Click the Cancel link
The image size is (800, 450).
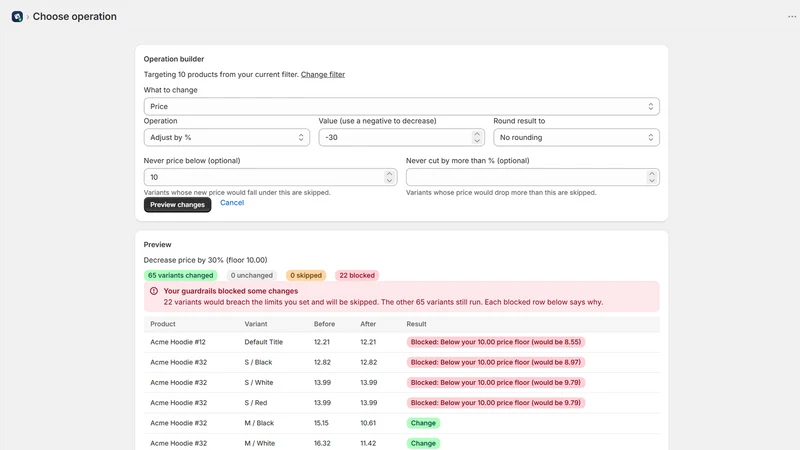pos(232,203)
